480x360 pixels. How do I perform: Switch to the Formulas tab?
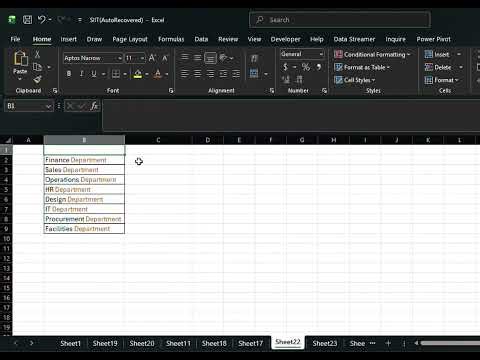[171, 39]
